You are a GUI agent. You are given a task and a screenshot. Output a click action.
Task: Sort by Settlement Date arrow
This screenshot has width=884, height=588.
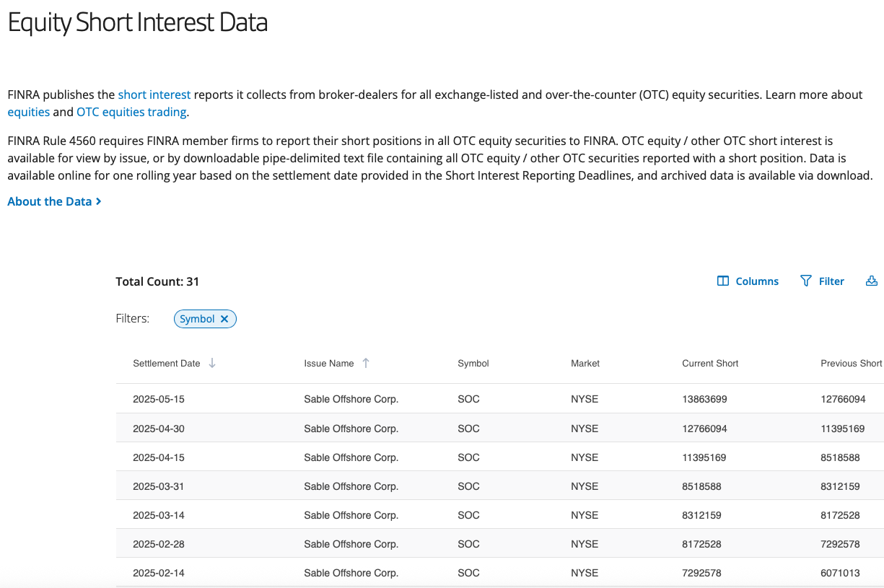pyautogui.click(x=212, y=363)
